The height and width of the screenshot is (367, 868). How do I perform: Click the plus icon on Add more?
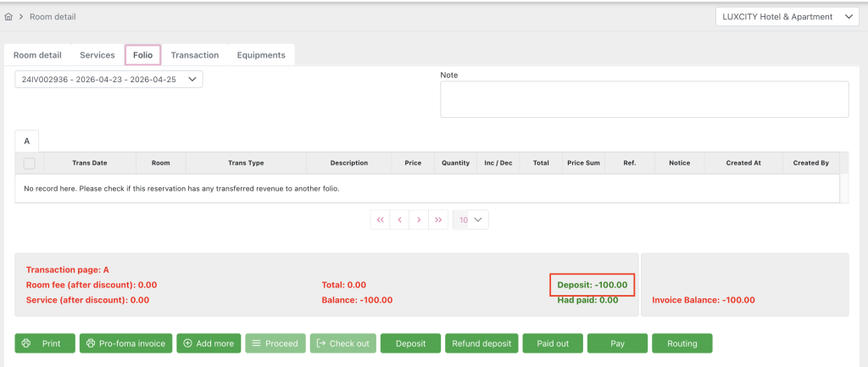(187, 343)
